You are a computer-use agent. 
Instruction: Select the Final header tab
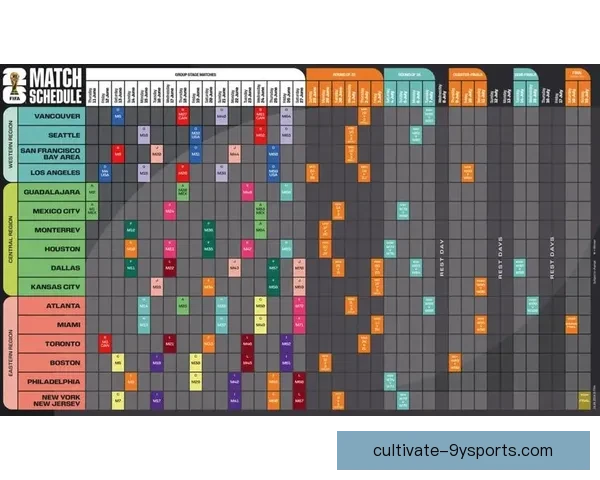[577, 73]
